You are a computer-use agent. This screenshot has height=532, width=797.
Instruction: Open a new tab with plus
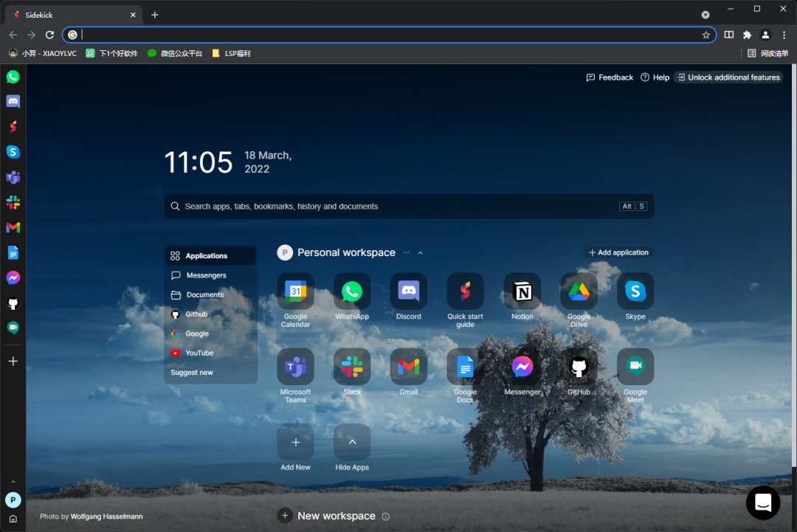tap(155, 15)
